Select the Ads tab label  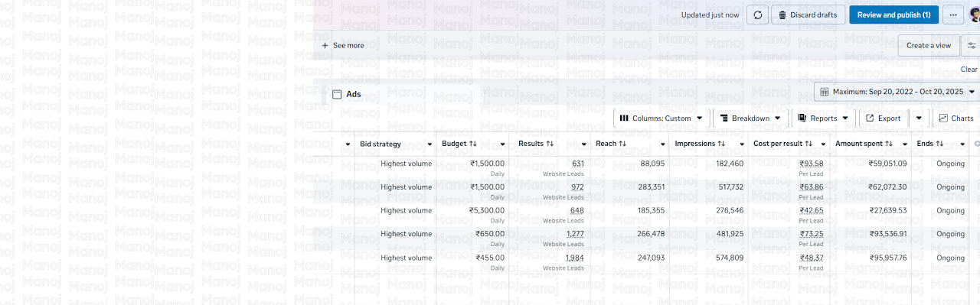[354, 95]
